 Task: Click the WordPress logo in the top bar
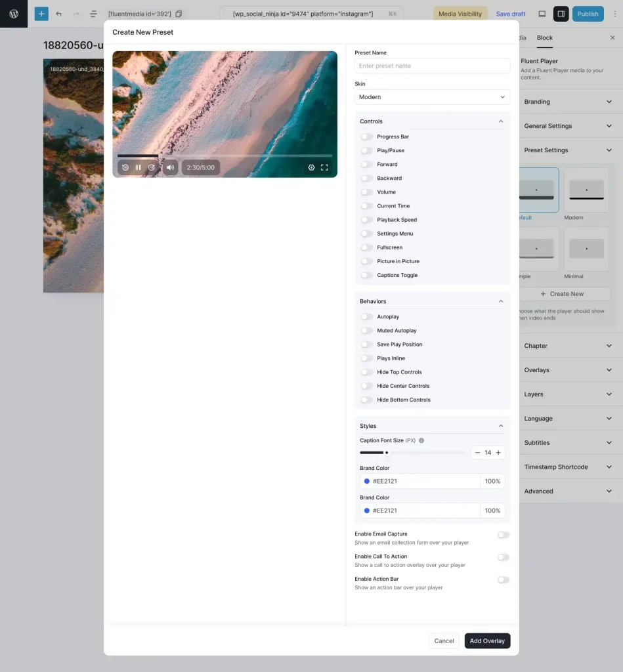click(x=13, y=13)
